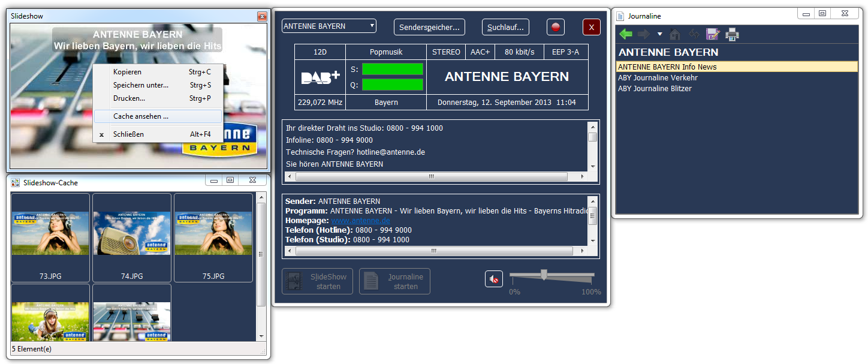Click the Journaline home icon
This screenshot has height=364, width=868.
click(675, 34)
